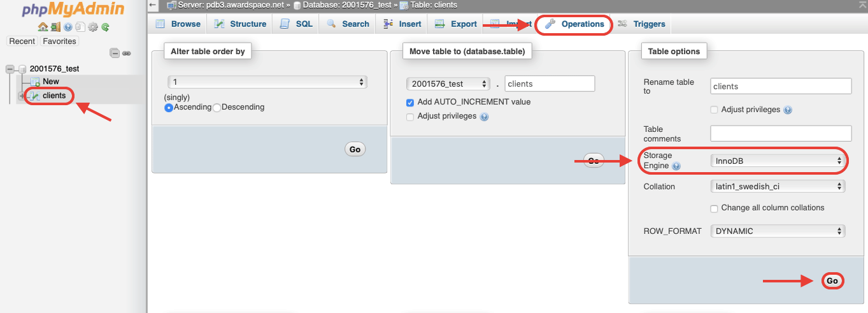Image resolution: width=868 pixels, height=313 pixels.
Task: Click the Storage Engine help icon
Action: pos(676,166)
